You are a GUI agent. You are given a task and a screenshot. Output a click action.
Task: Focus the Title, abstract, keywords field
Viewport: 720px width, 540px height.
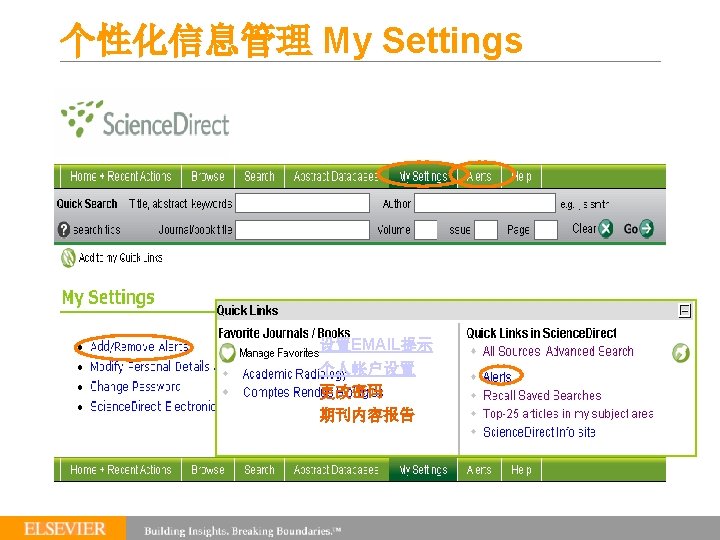[x=303, y=203]
